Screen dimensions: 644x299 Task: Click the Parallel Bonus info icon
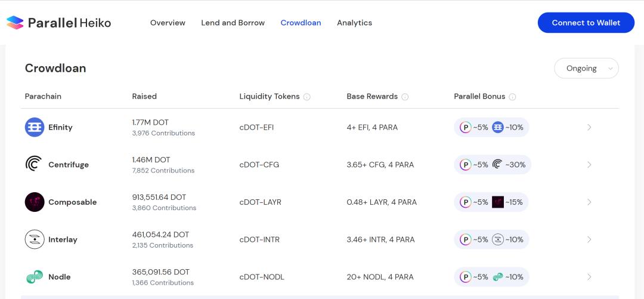pos(512,97)
